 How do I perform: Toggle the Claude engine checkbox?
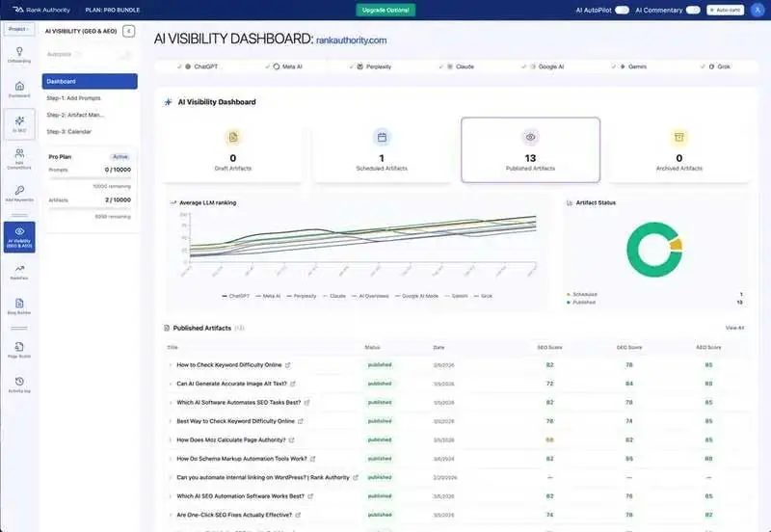tap(441, 66)
